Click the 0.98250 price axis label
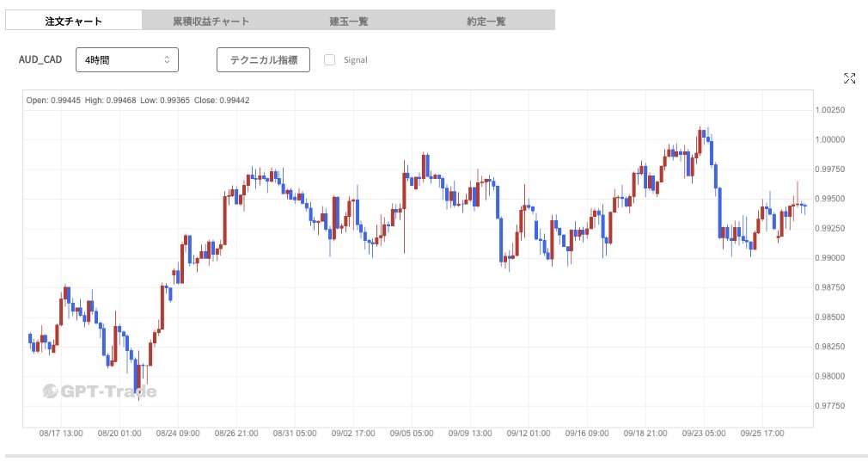The height and width of the screenshot is (462, 868). [830, 346]
